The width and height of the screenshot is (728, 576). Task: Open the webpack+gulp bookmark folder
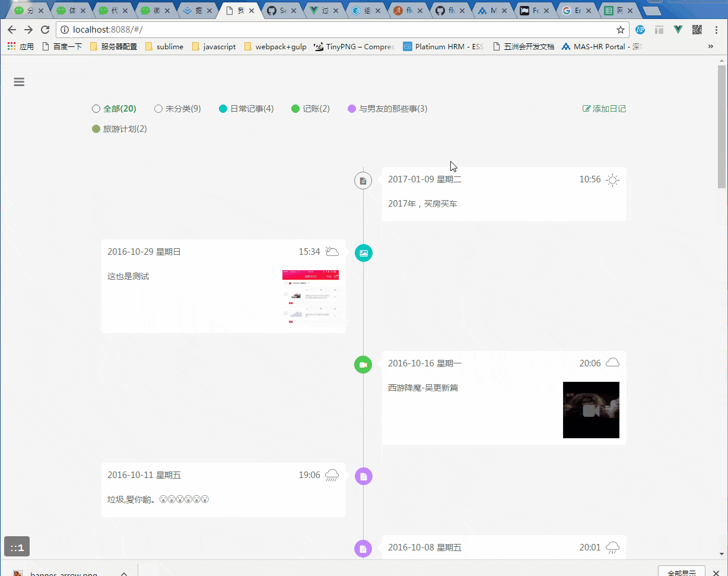275,46
